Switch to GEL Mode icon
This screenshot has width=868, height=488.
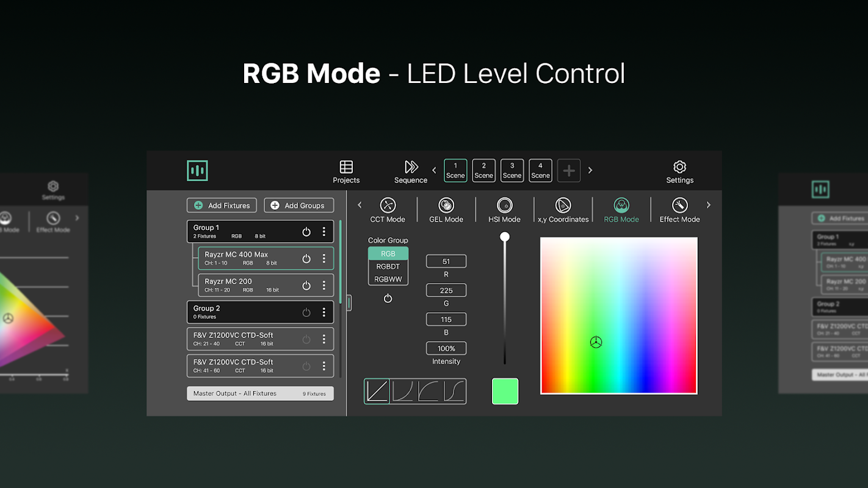coord(446,205)
